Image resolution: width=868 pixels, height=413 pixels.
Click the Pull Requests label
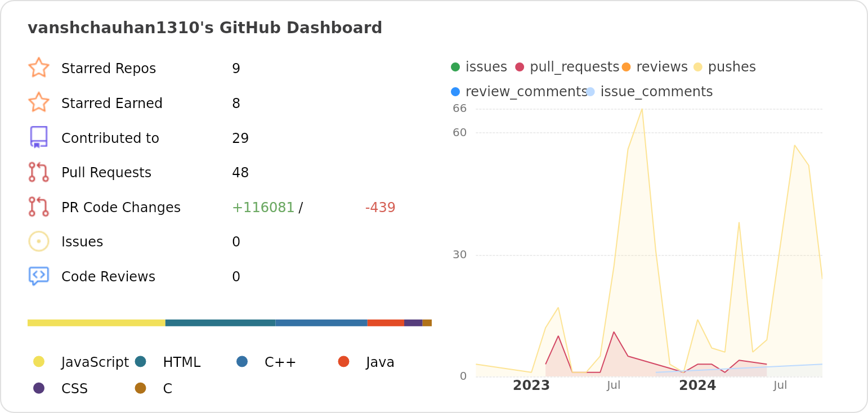tap(106, 173)
